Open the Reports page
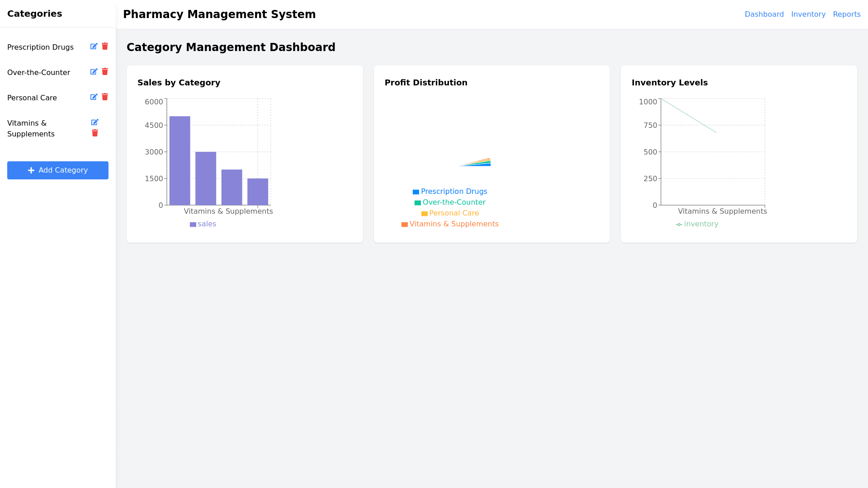The height and width of the screenshot is (488, 868). click(846, 14)
